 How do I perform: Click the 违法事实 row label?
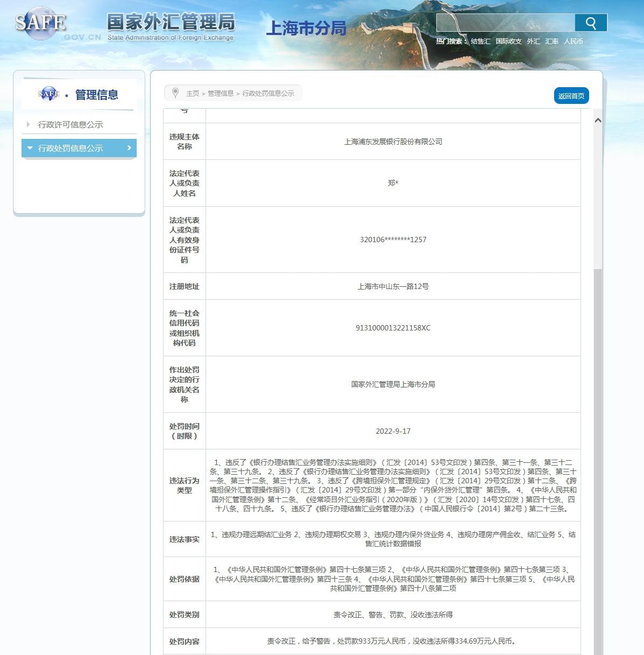coord(185,539)
